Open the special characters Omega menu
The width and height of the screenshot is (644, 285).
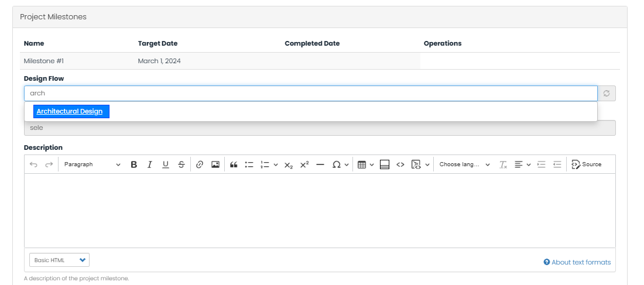tap(337, 164)
